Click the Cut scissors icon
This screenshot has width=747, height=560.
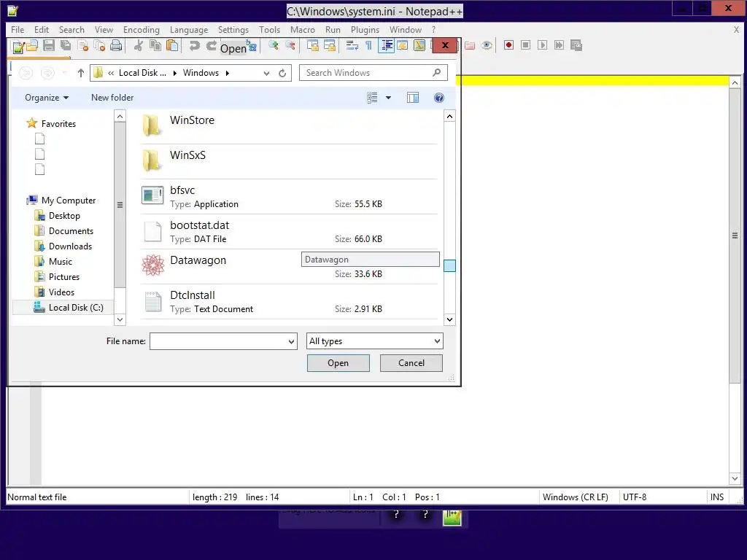point(139,46)
